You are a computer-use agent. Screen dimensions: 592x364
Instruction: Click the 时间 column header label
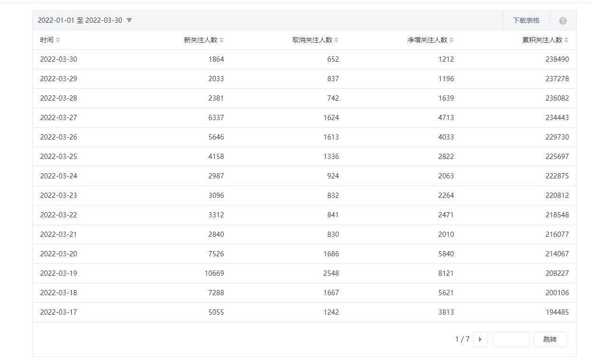click(x=47, y=40)
